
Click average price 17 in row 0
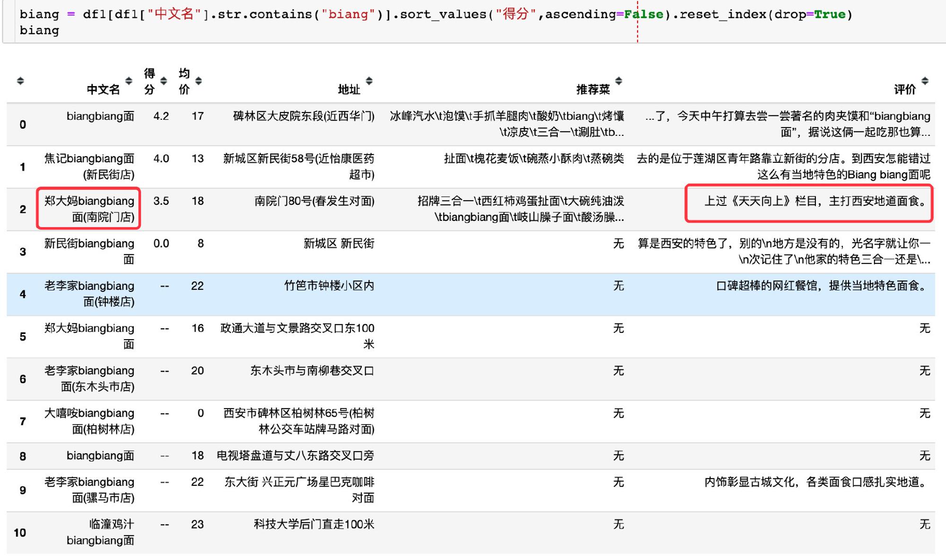[198, 116]
